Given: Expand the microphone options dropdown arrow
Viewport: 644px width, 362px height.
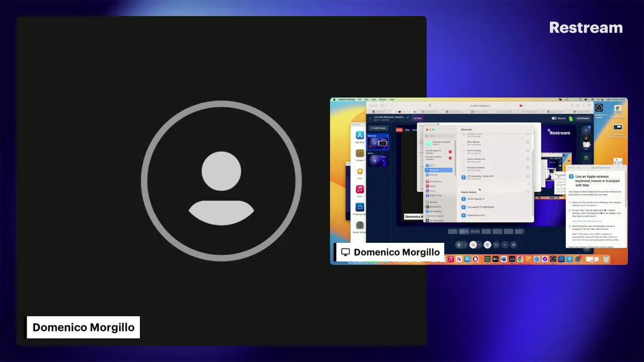Looking at the screenshot, I should (465, 245).
